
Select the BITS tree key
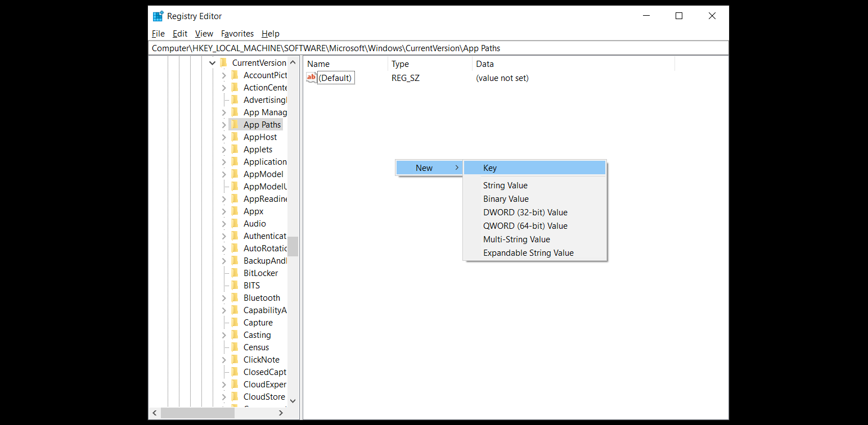(251, 286)
